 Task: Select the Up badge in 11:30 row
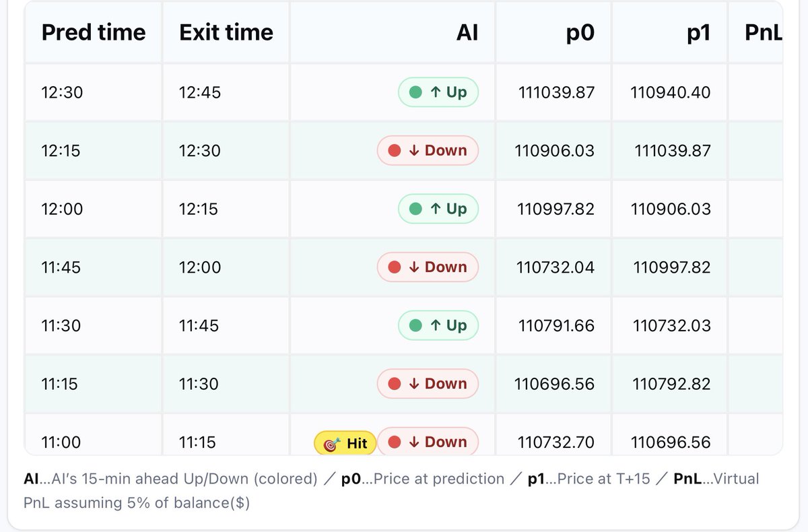[x=438, y=325]
